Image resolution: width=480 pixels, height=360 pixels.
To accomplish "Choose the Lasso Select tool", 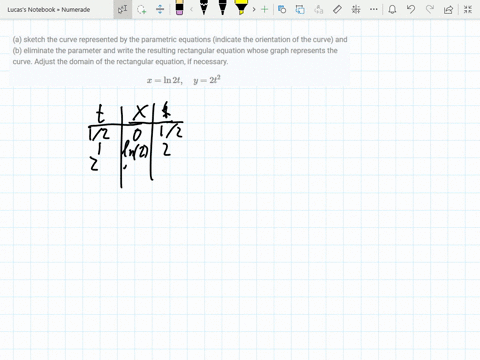I will pos(142,9).
